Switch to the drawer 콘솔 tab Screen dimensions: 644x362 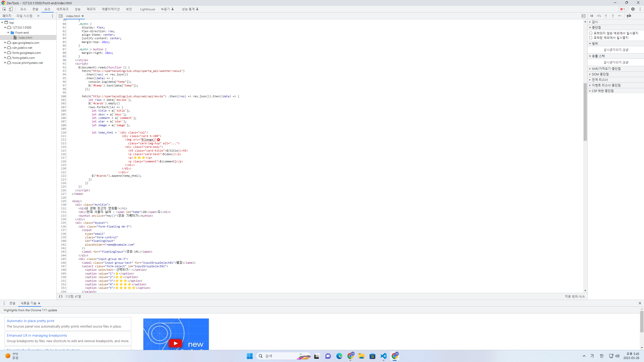coord(12,303)
